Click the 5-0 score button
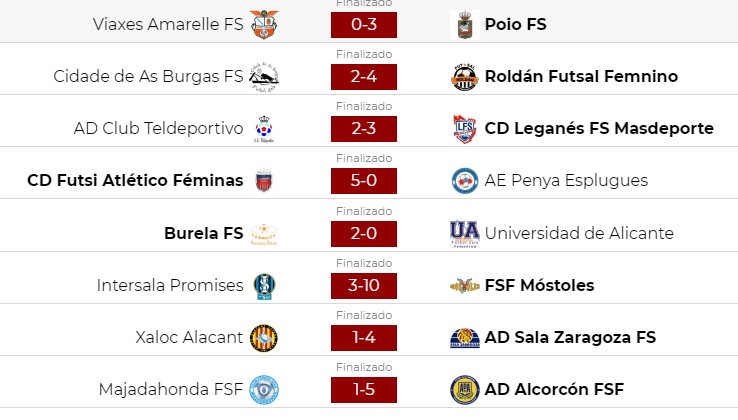738x420 pixels. tap(364, 180)
